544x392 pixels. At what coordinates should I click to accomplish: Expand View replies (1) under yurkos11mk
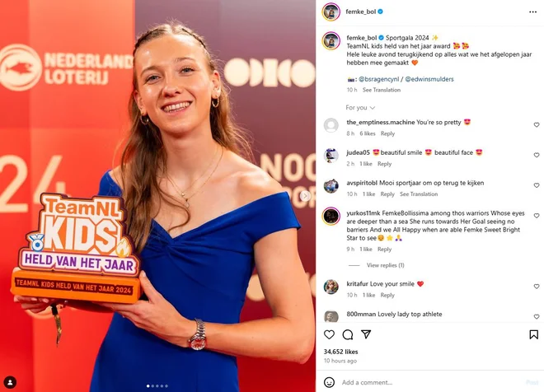385,265
